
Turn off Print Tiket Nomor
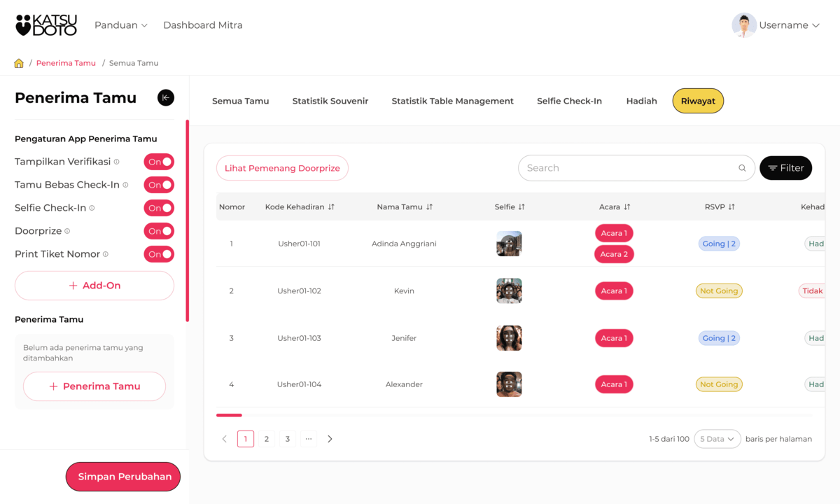[159, 254]
